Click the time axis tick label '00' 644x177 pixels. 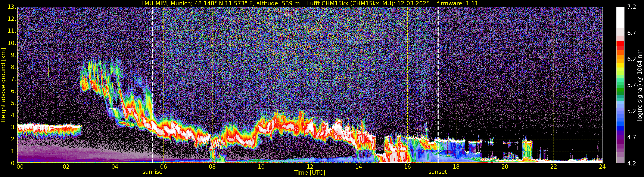pyautogui.click(x=20, y=167)
